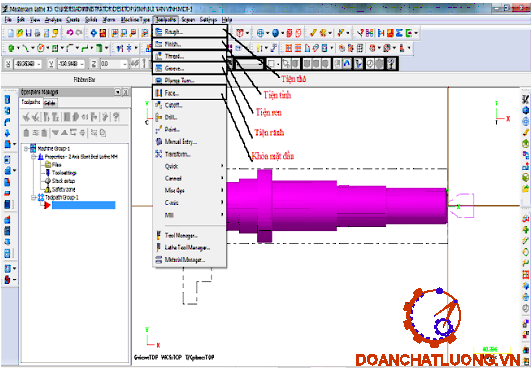Switch to the Solids tab in manager
This screenshot has width=532, height=368.
click(x=50, y=103)
